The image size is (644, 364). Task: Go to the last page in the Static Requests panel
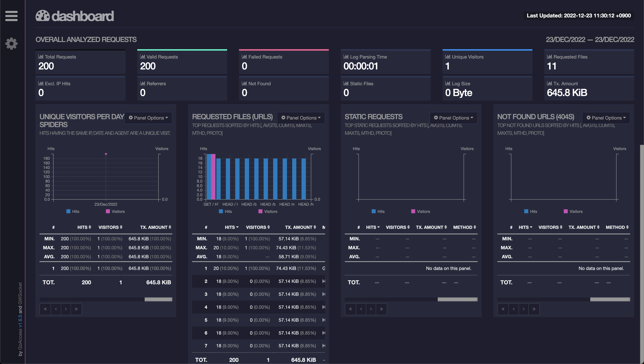tap(381, 309)
